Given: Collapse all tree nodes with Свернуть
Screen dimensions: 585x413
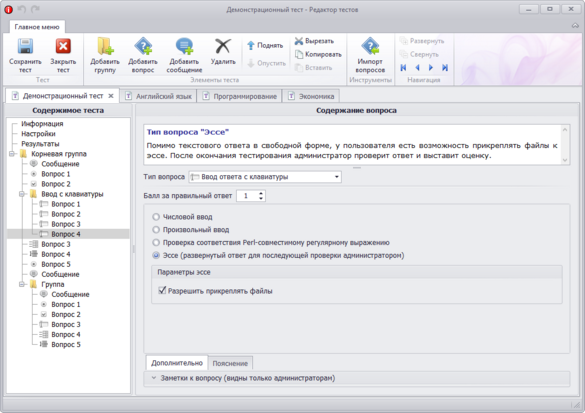Looking at the screenshot, I should pyautogui.click(x=419, y=54).
